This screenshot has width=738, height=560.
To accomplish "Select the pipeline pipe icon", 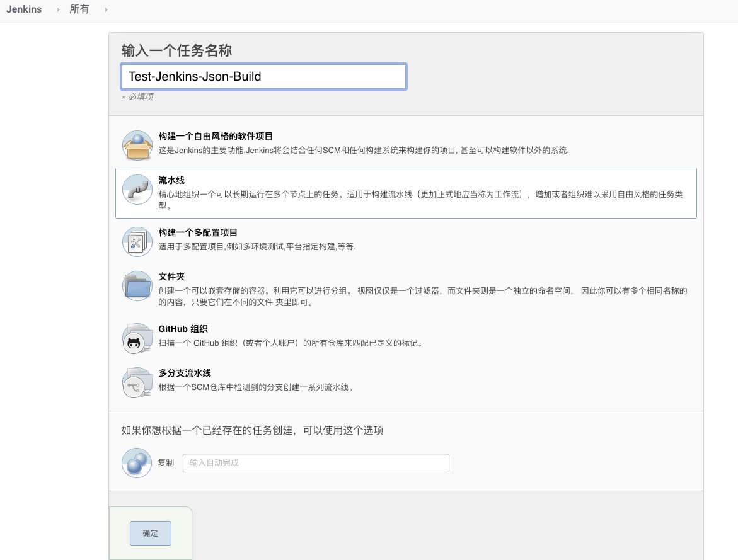I will point(137,190).
